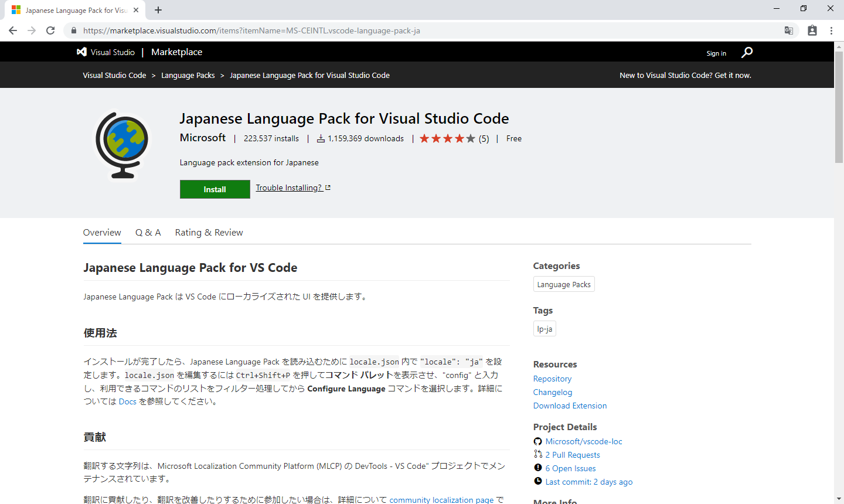Click the browser reload button
Screen dimensions: 844x504
50,30
